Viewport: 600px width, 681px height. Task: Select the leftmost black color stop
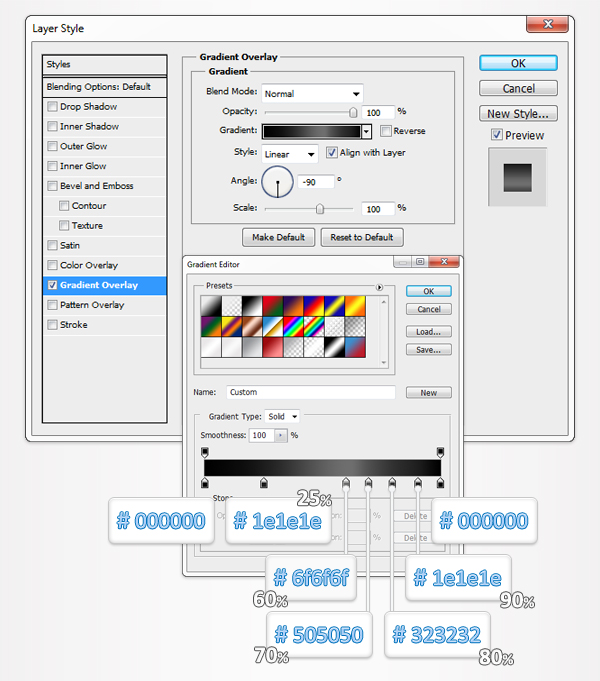coord(205,484)
